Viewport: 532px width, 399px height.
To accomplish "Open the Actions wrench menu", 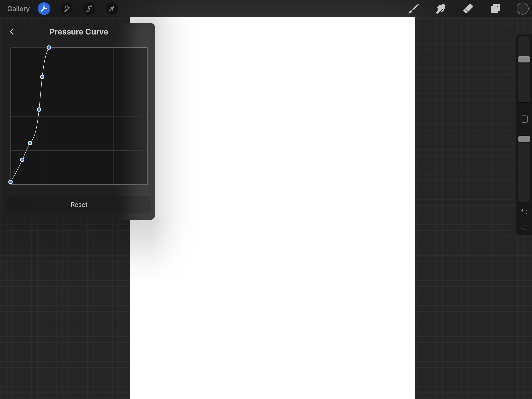I will 44,9.
